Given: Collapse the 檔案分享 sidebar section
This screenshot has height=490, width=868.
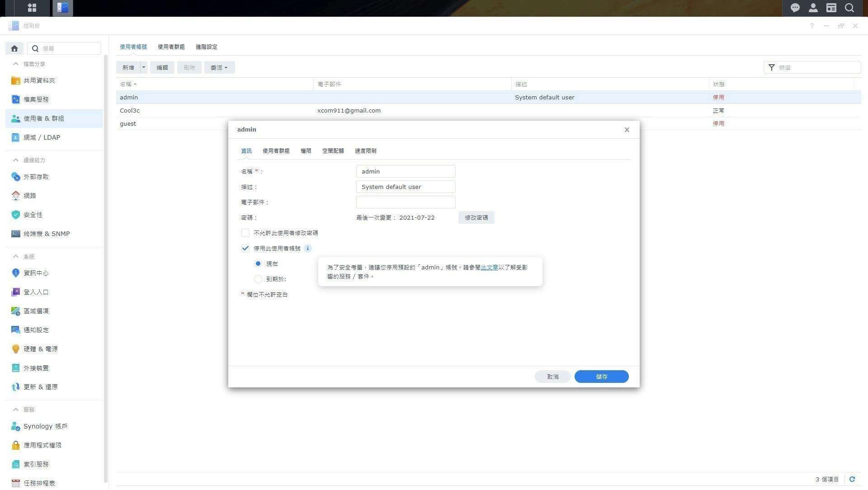Looking at the screenshot, I should pos(16,64).
